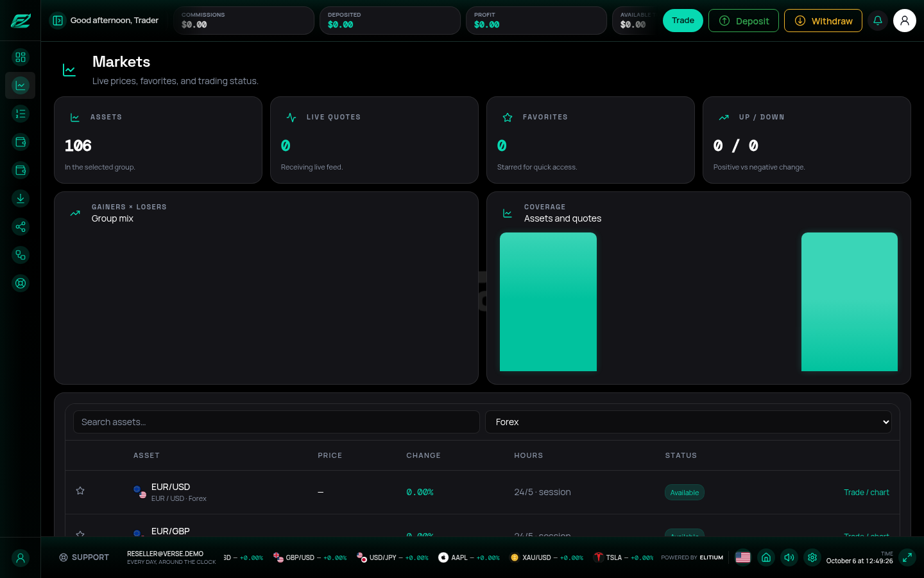This screenshot has height=578, width=924.
Task: Open the Trade / chart link for EUR/USD
Action: pos(866,493)
